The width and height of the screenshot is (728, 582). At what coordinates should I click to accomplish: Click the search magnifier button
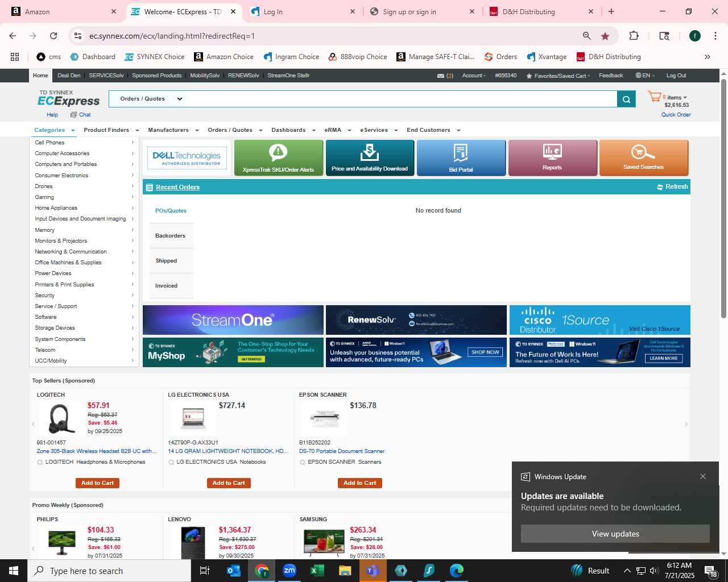[x=626, y=99]
